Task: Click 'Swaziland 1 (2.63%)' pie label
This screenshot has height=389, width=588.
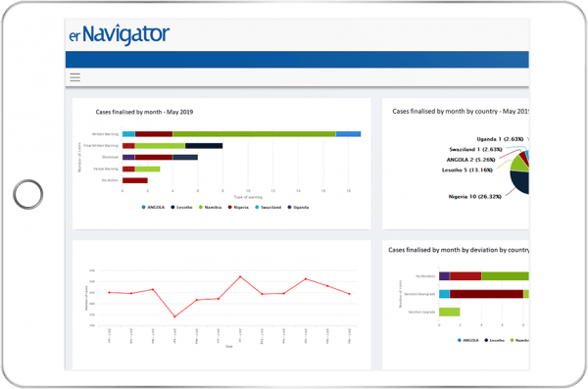Action: point(475,149)
